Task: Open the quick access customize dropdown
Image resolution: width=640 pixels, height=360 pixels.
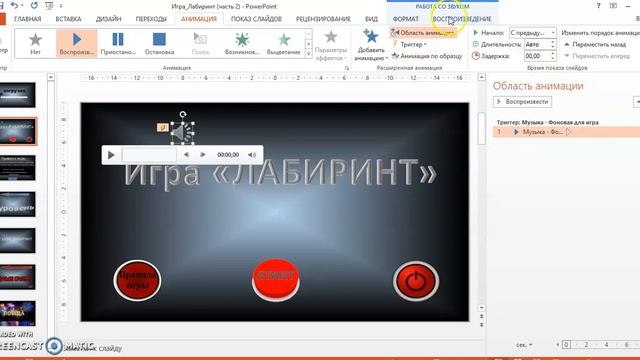Action: click(61, 6)
